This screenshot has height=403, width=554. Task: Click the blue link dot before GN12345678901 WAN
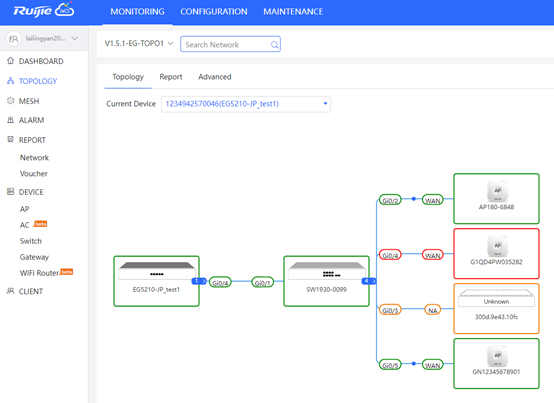click(414, 363)
